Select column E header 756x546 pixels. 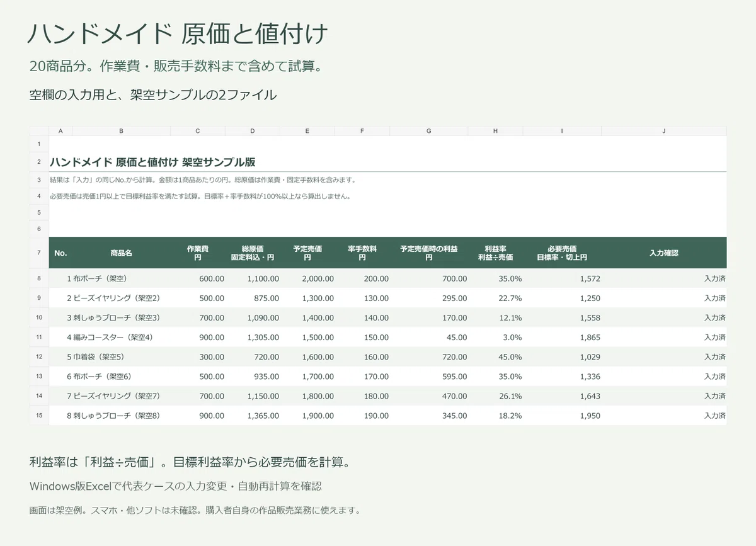307,131
